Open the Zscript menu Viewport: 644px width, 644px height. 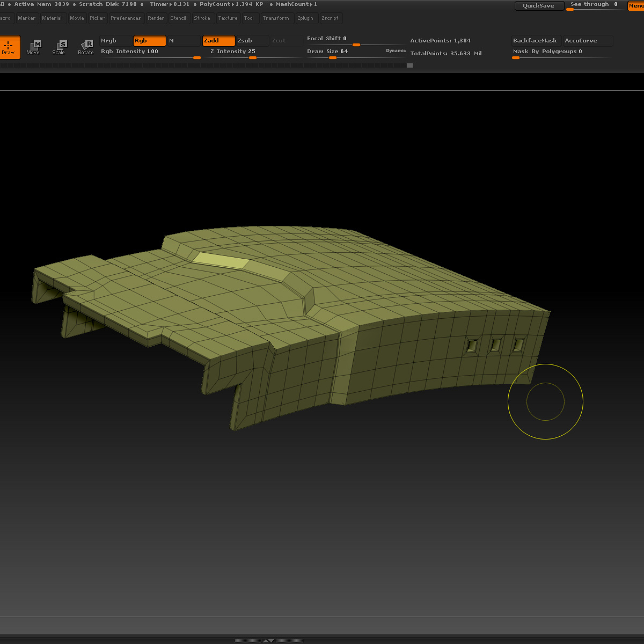[x=330, y=18]
